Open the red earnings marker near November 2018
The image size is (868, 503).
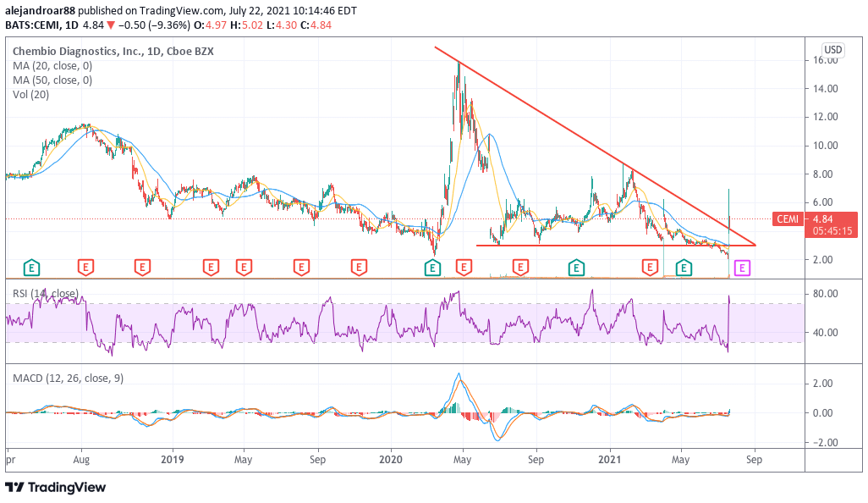click(142, 268)
